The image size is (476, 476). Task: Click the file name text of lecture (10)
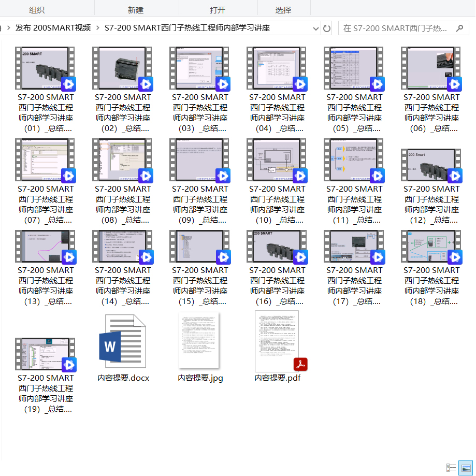pyautogui.click(x=277, y=205)
